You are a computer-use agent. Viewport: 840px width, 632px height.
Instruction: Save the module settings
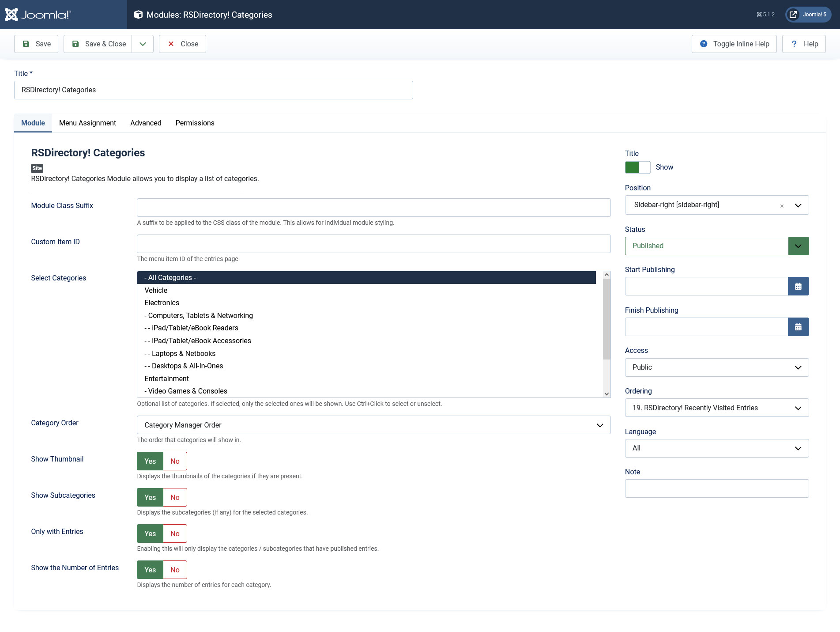(36, 44)
